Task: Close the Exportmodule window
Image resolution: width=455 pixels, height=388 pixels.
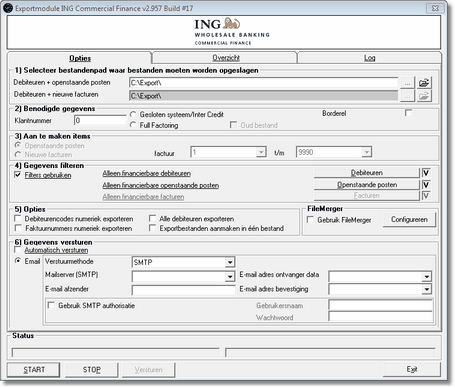Action: (435, 8)
